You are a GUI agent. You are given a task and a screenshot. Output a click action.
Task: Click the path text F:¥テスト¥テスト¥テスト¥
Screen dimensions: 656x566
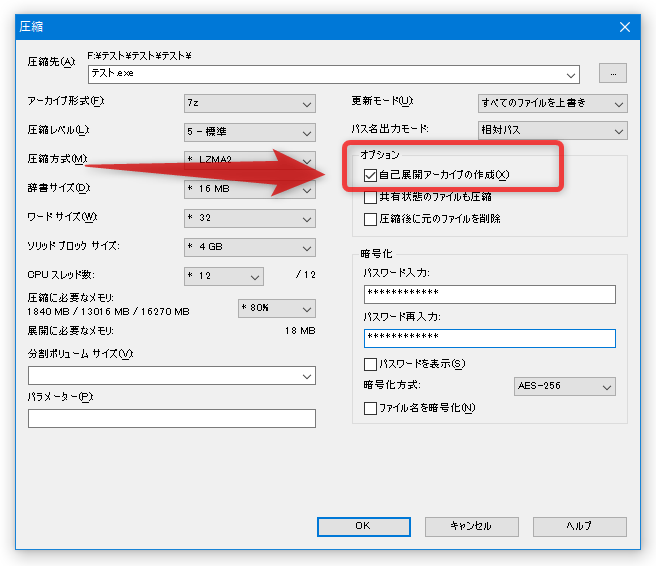click(139, 56)
